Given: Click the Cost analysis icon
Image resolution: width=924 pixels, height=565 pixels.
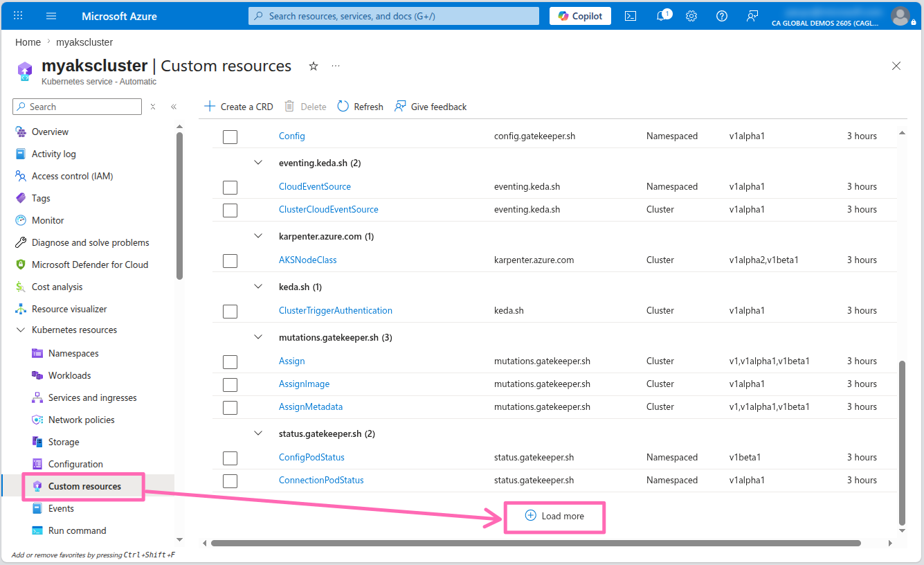Looking at the screenshot, I should click(20, 287).
